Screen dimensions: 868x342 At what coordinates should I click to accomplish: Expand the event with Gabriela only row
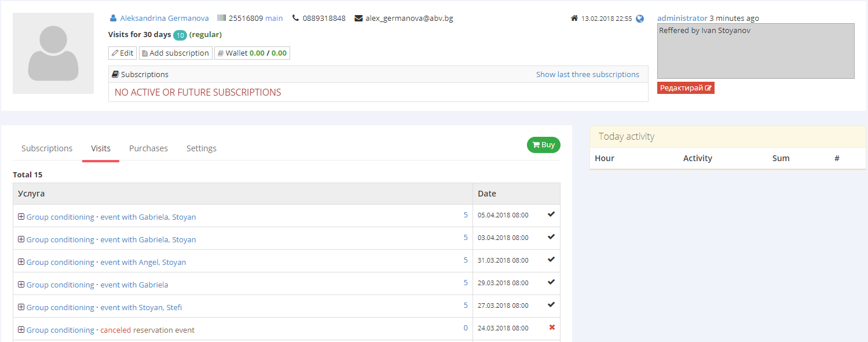pyautogui.click(x=21, y=284)
